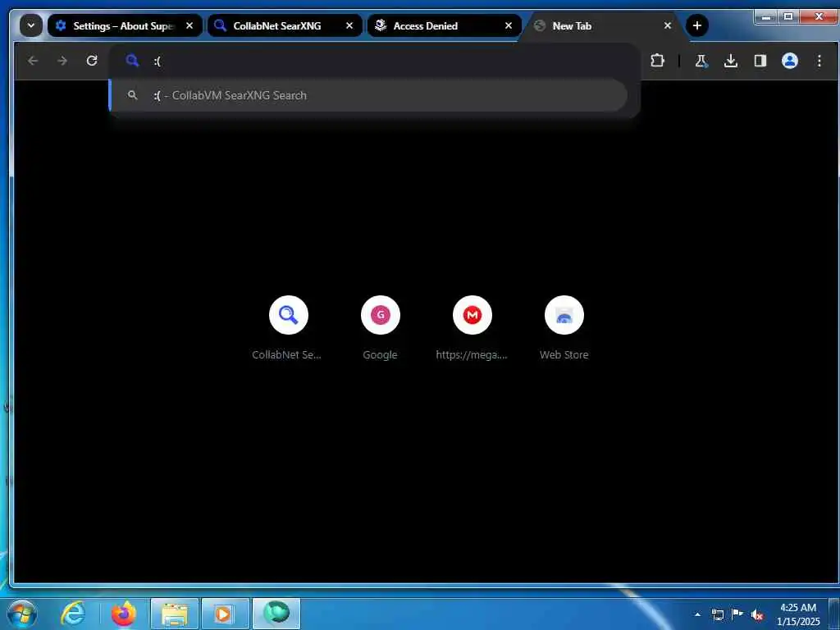Open the experiments flask icon
Image resolution: width=840 pixels, height=630 pixels.
[x=701, y=61]
